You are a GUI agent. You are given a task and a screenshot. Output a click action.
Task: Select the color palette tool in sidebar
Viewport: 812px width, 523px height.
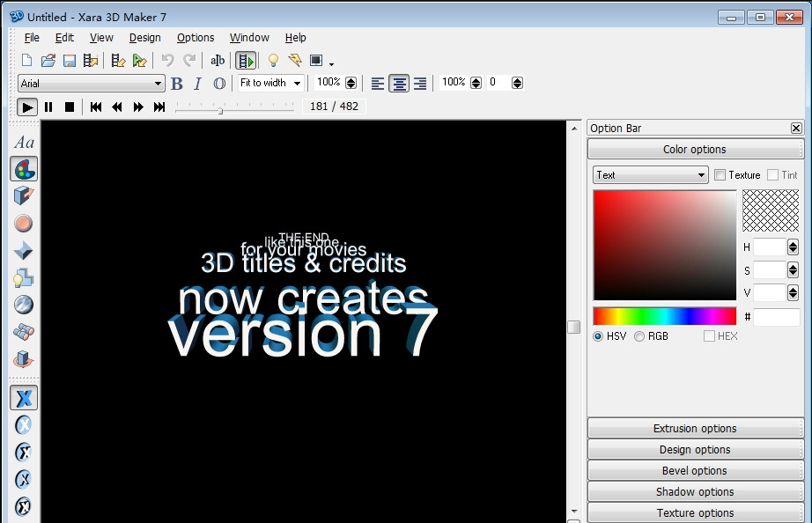tap(24, 169)
